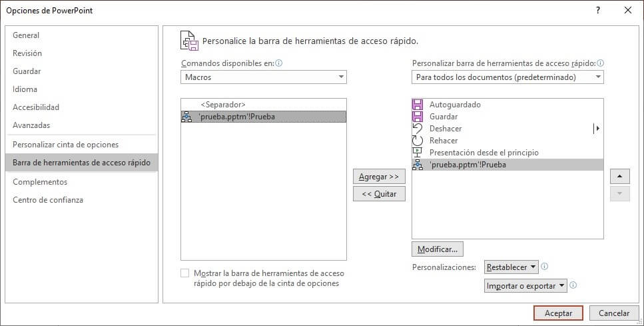Click the help question mark icon

[598, 10]
